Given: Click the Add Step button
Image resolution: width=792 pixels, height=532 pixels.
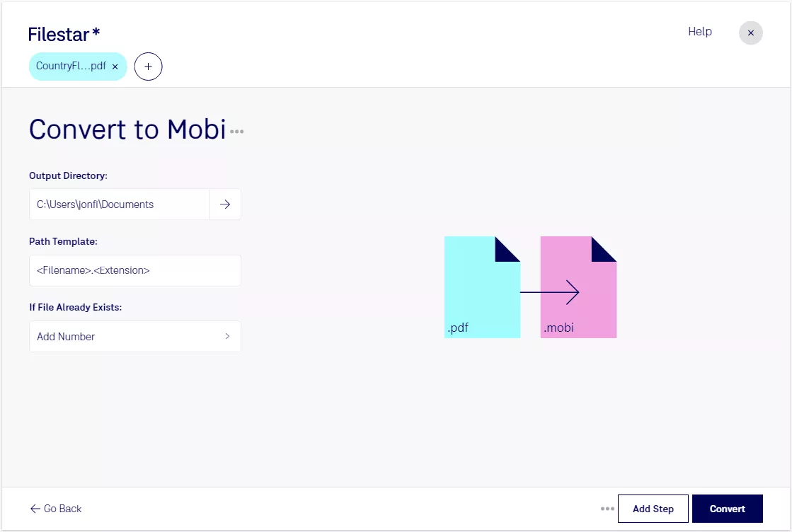Looking at the screenshot, I should coord(653,509).
